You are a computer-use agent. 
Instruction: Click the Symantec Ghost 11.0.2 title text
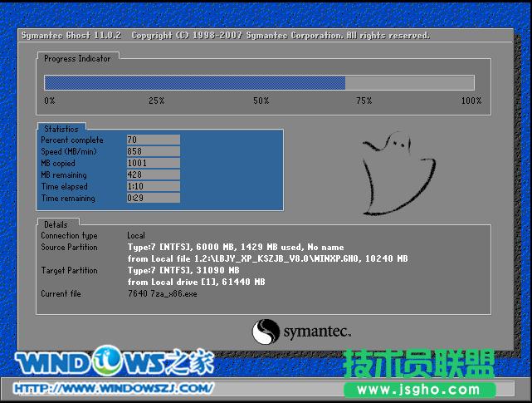pyautogui.click(x=71, y=36)
